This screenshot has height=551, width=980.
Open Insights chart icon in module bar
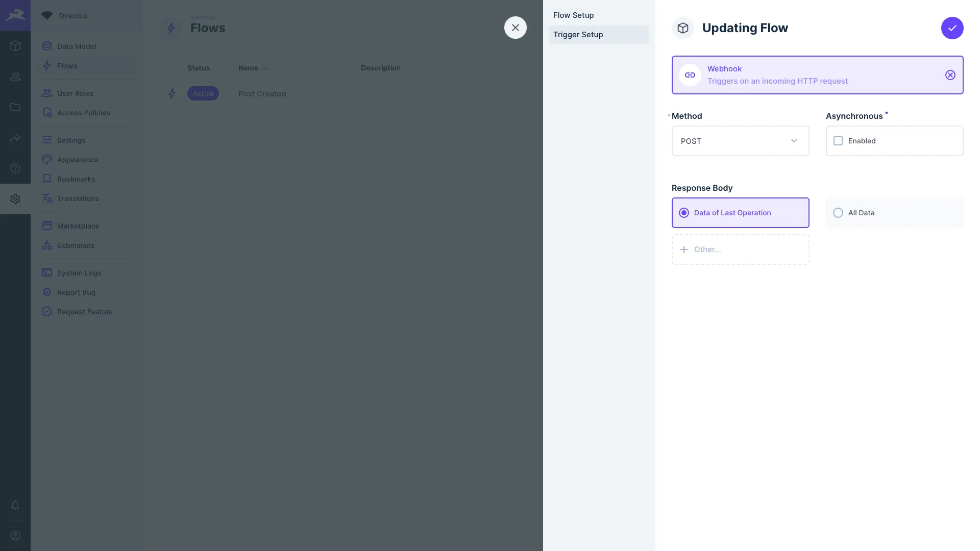(x=15, y=138)
